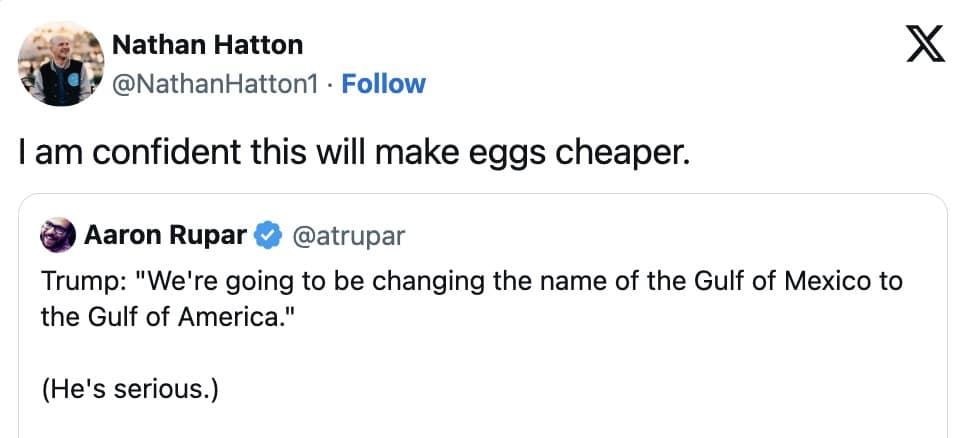Click the dot separator before Follow

(x=332, y=83)
